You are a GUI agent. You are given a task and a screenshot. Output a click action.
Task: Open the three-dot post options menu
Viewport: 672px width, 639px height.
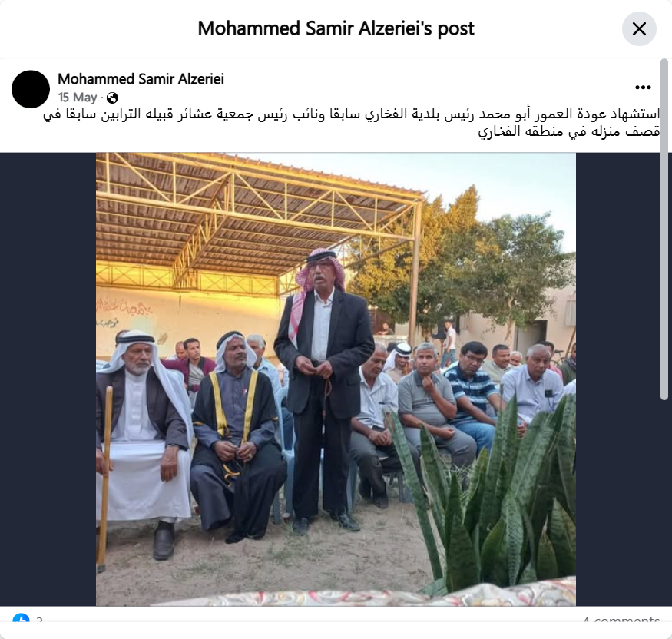[643, 88]
